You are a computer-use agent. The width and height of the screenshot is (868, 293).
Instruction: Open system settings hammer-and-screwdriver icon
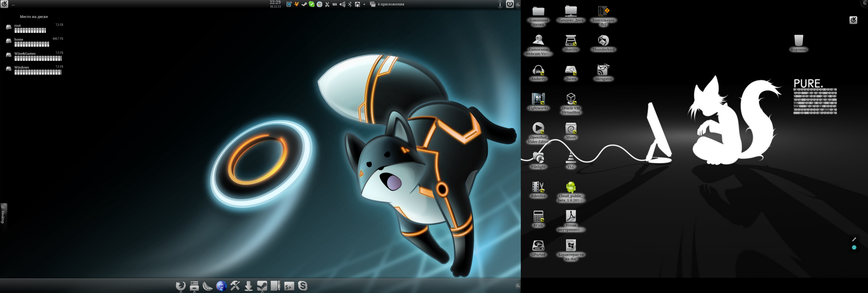click(x=235, y=286)
